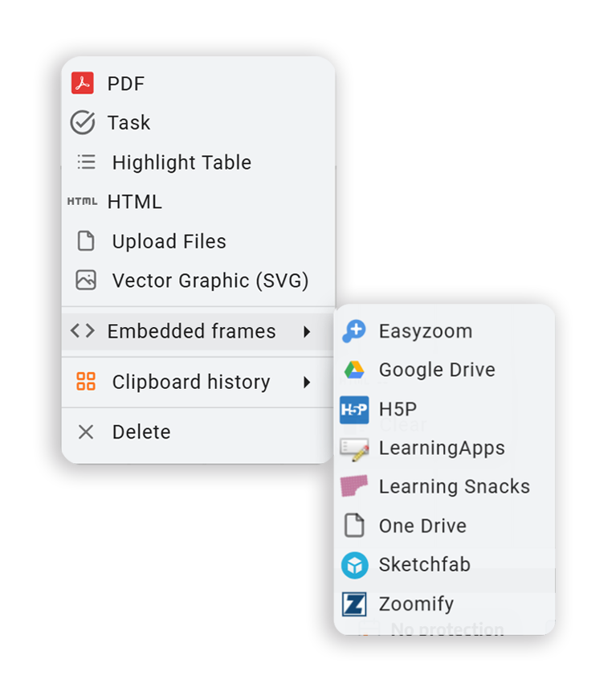Click the Task checkmark circle icon
Image resolution: width=616 pixels, height=692 pixels.
point(83,122)
